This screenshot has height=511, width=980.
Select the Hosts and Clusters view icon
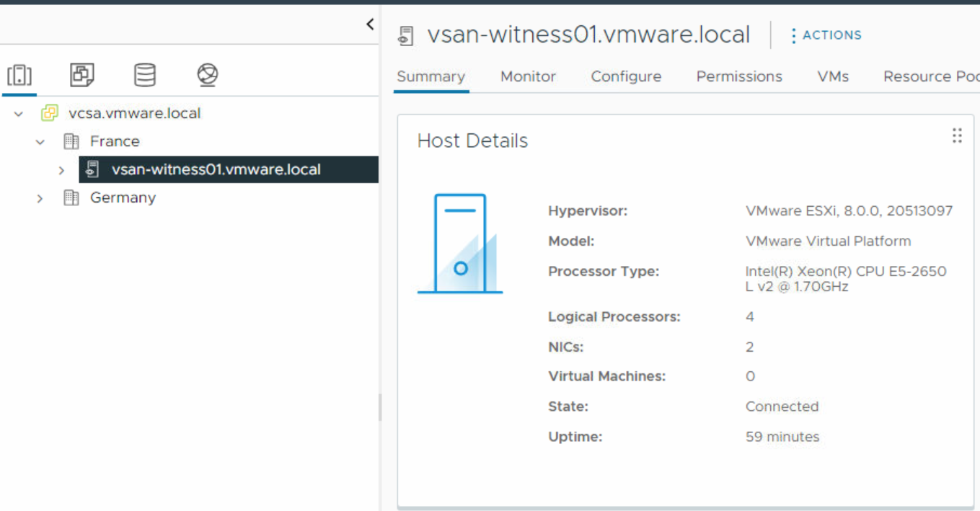[x=19, y=74]
